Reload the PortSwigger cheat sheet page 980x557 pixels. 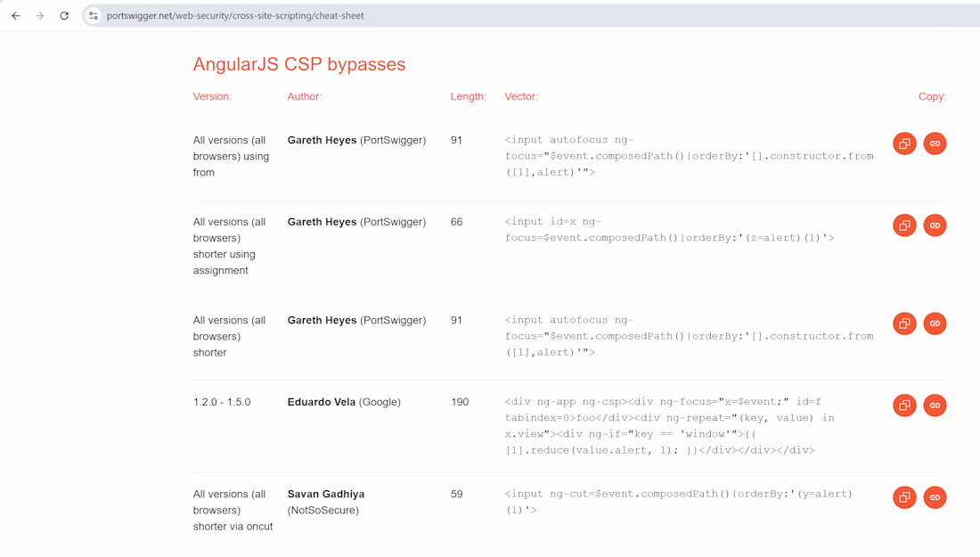(64, 16)
